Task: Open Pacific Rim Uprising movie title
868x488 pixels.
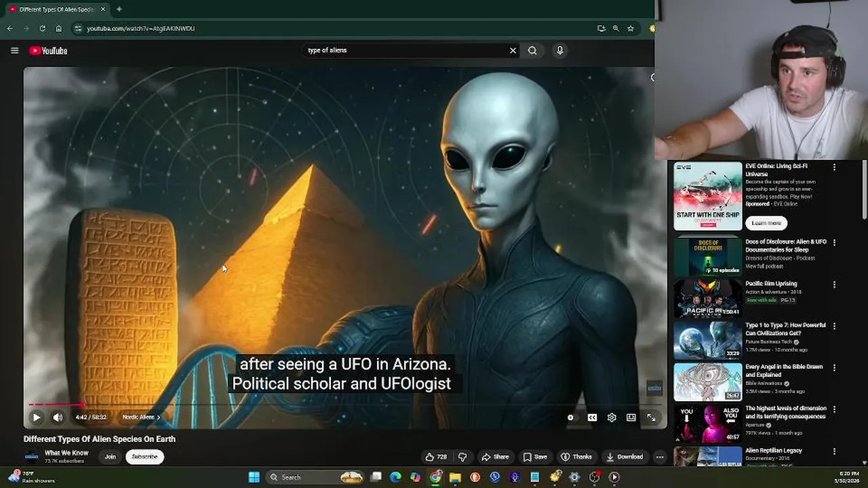Action: 771,284
